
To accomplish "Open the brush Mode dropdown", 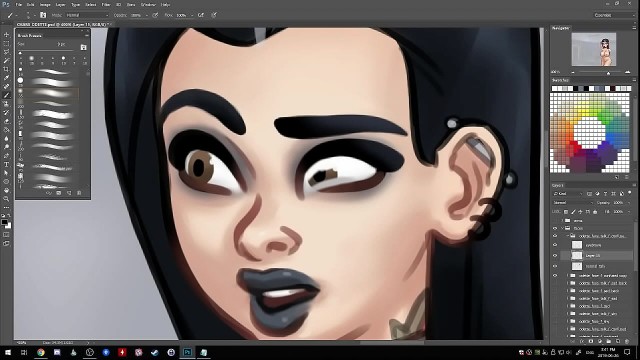I will [87, 15].
